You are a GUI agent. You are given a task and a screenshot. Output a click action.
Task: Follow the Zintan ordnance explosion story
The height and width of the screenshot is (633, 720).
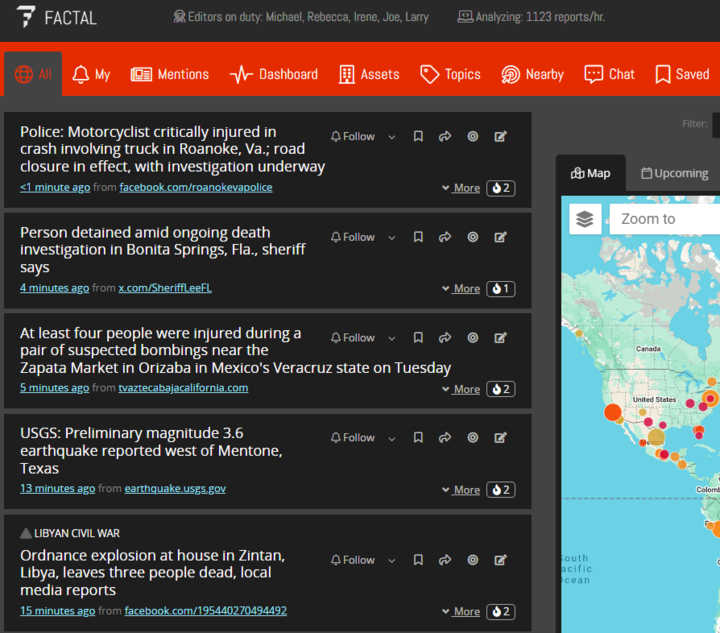tap(353, 560)
